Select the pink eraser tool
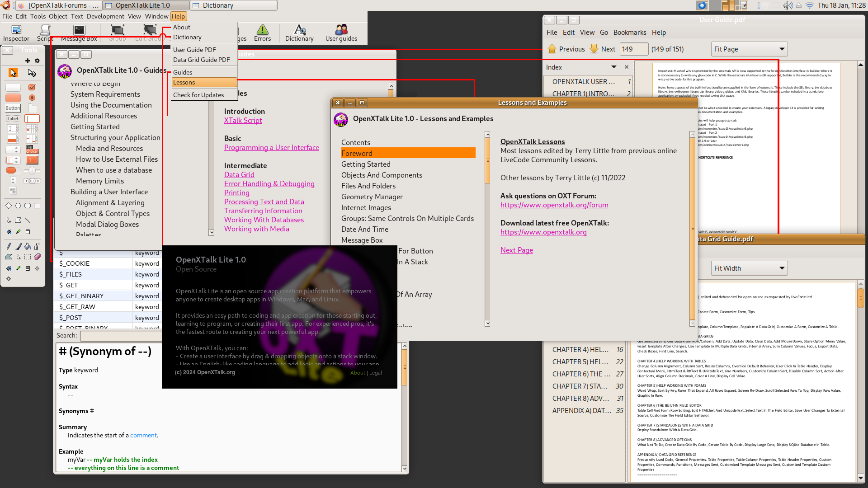 point(37,257)
